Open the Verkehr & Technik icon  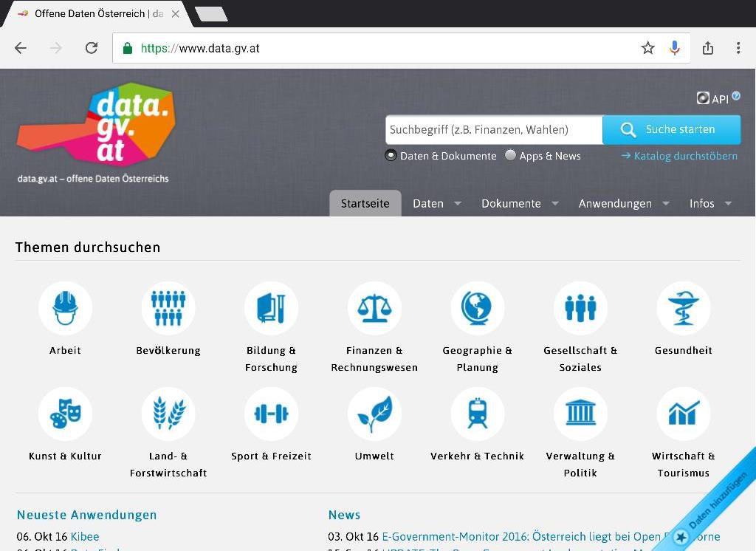pos(477,413)
